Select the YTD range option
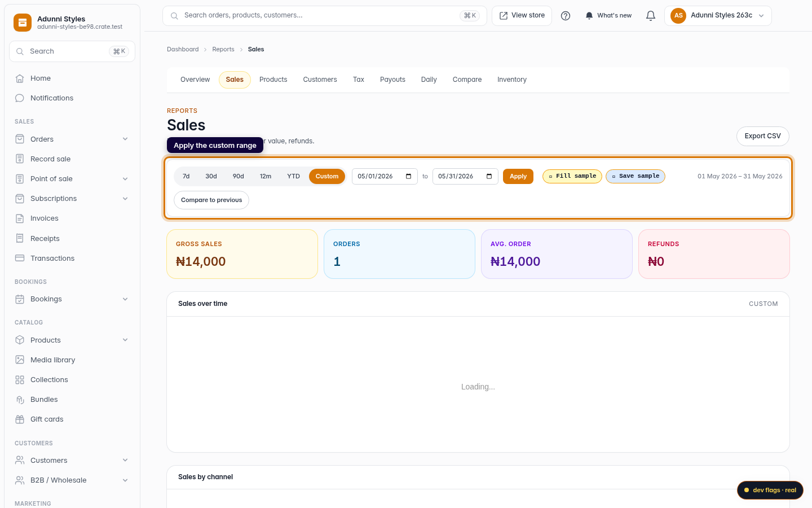812x508 pixels. [x=293, y=176]
